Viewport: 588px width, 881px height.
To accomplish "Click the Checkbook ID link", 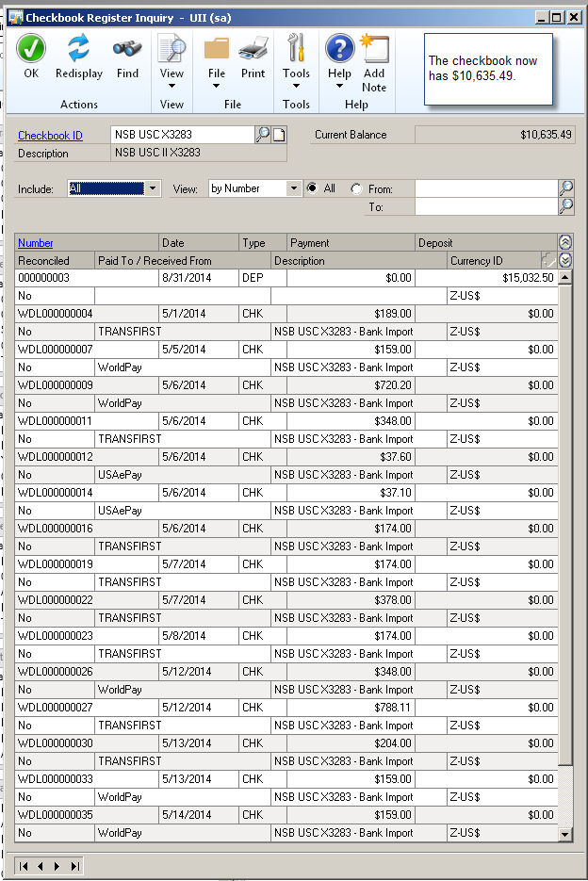I will pyautogui.click(x=50, y=136).
